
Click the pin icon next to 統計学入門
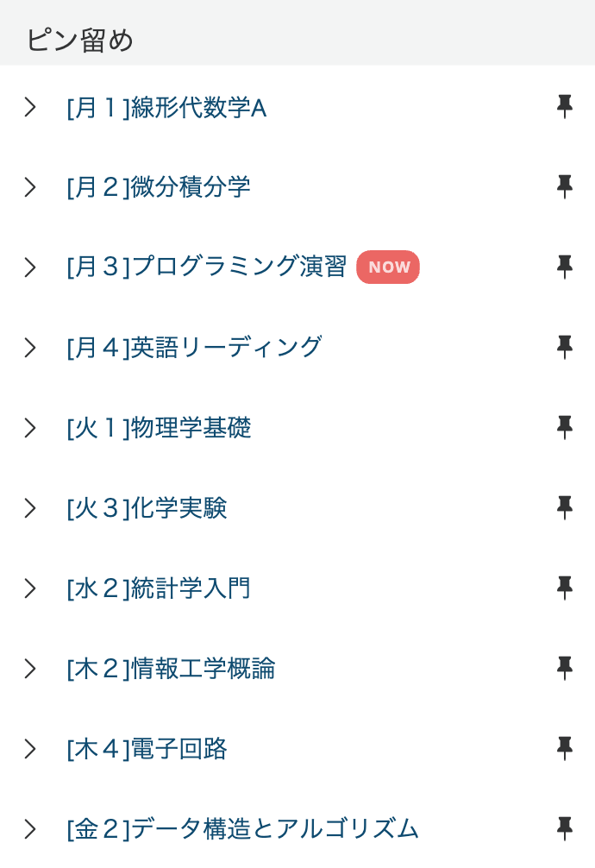(564, 588)
